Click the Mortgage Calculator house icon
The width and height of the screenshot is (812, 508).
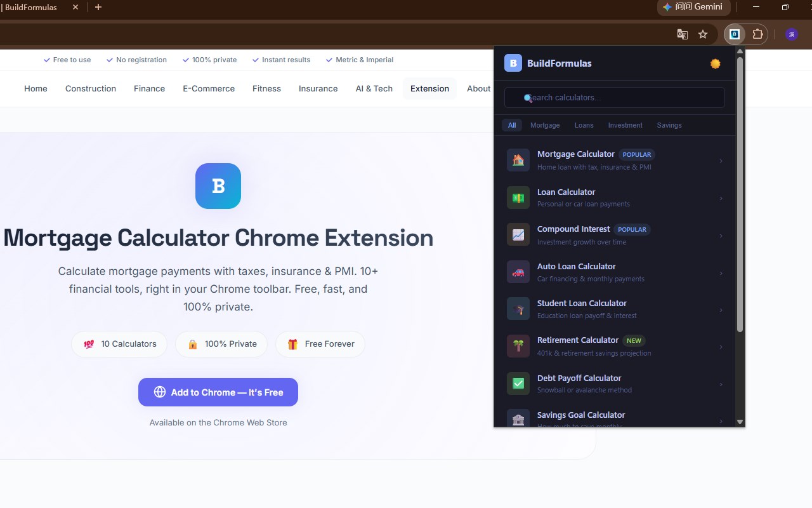click(518, 160)
